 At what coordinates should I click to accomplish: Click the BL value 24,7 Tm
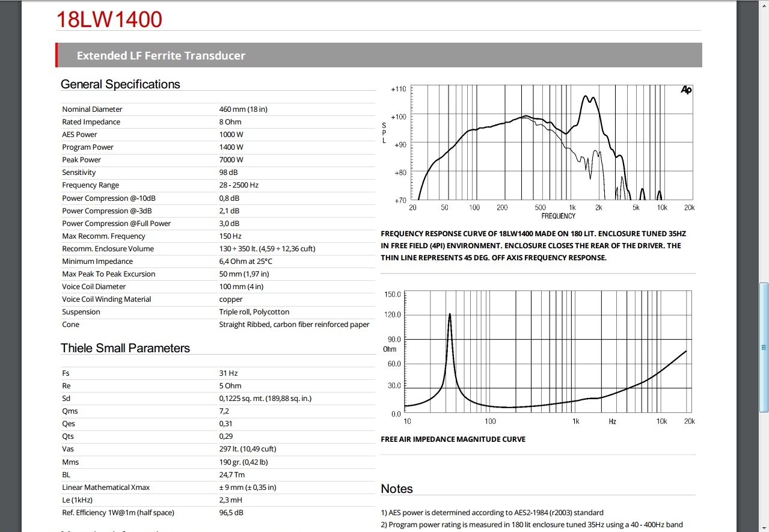[231, 475]
